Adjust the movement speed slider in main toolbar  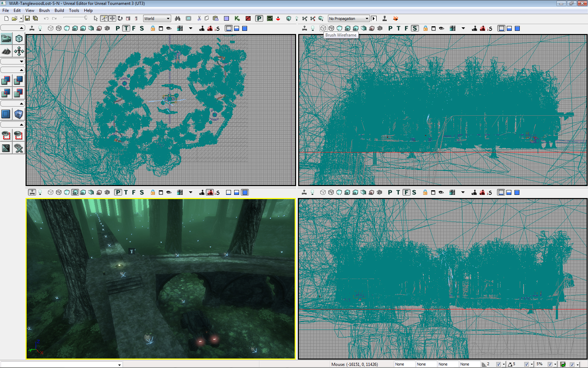point(75,18)
